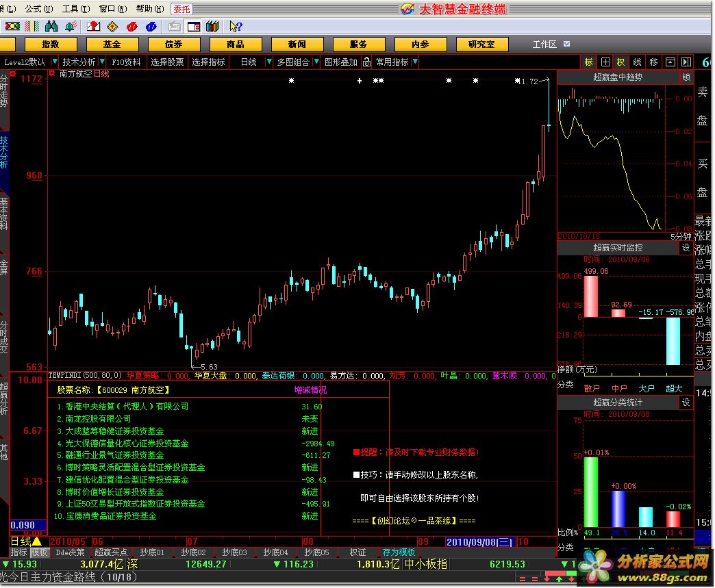Switch to the Dde决策 tab
715x588 pixels.
click(70, 552)
